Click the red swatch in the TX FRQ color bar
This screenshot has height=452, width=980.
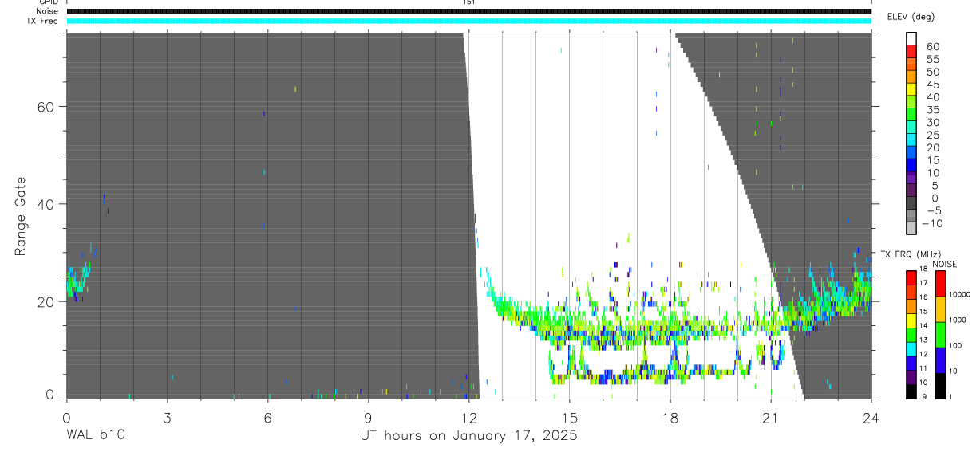(x=911, y=278)
